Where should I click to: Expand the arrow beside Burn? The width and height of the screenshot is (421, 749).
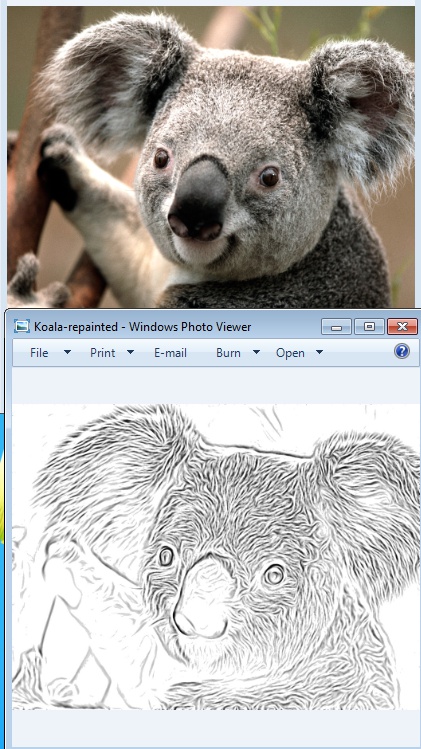click(256, 353)
